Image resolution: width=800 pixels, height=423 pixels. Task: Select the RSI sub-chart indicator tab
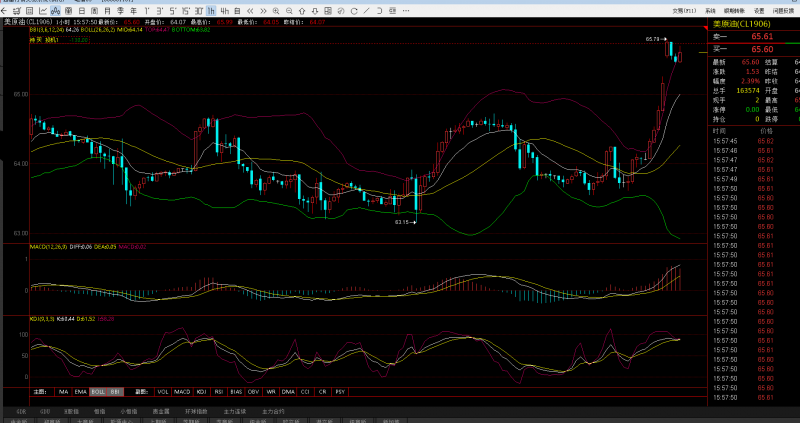pyautogui.click(x=219, y=392)
